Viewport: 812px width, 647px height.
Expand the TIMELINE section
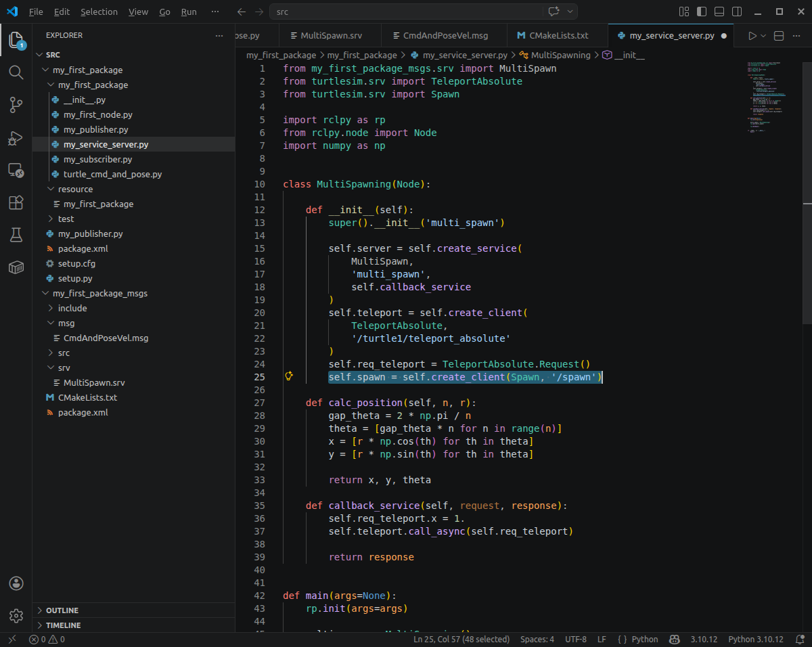[133, 625]
